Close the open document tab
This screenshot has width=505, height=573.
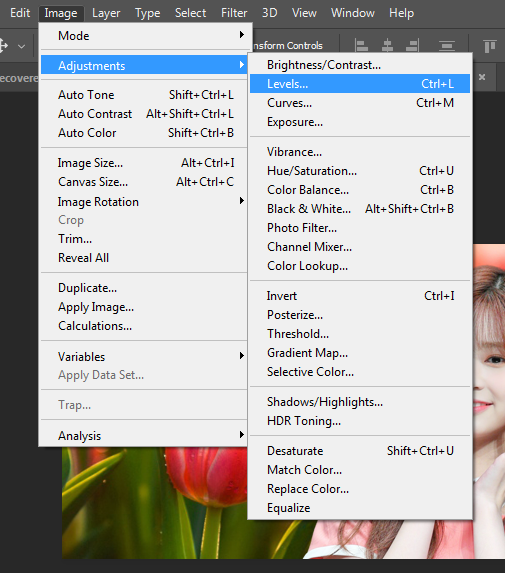(x=482, y=77)
